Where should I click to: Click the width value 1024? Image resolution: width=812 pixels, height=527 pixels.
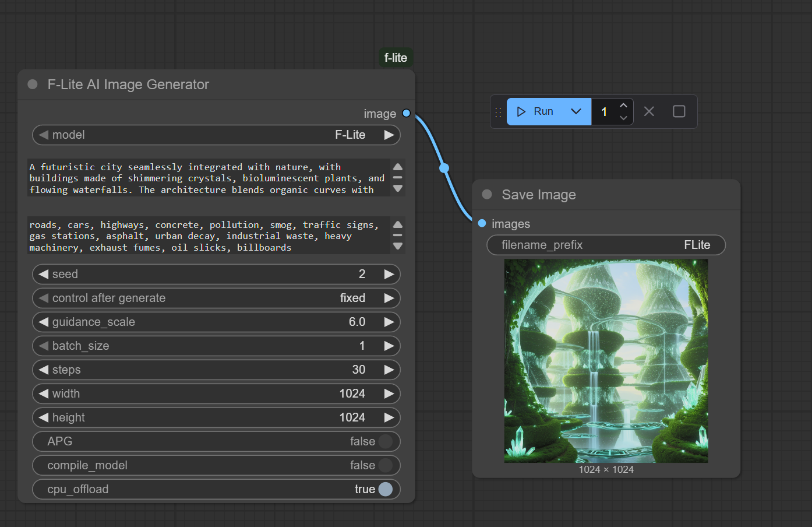point(352,394)
